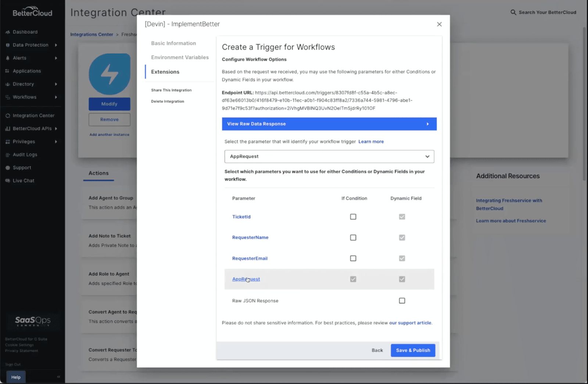Click Share This Integration
The width and height of the screenshot is (588, 384).
(x=171, y=90)
